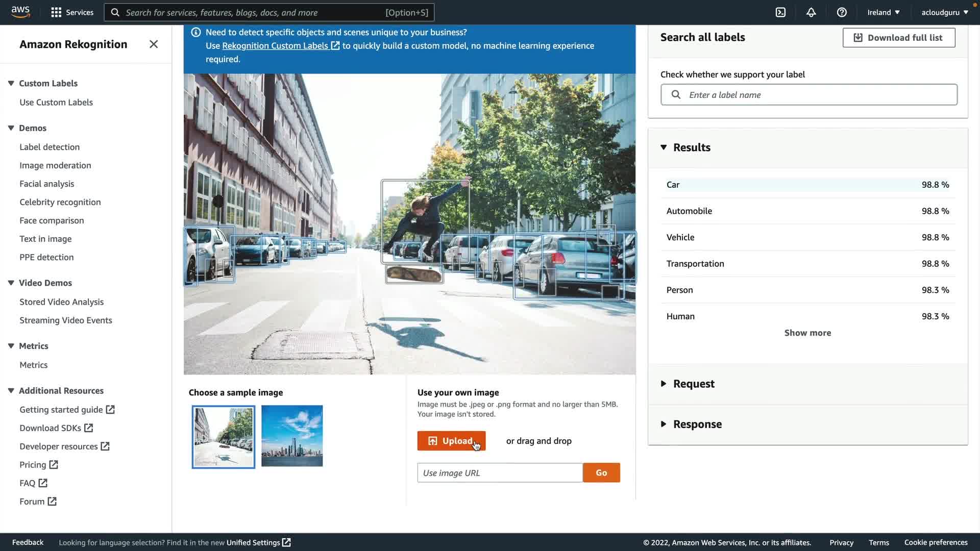980x551 pixels.
Task: Click the info icon in the blue banner
Action: 195,33
